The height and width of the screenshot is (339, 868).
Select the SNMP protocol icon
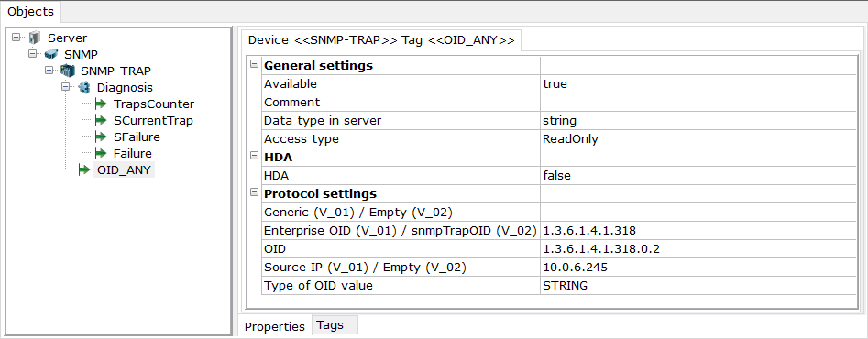point(51,54)
